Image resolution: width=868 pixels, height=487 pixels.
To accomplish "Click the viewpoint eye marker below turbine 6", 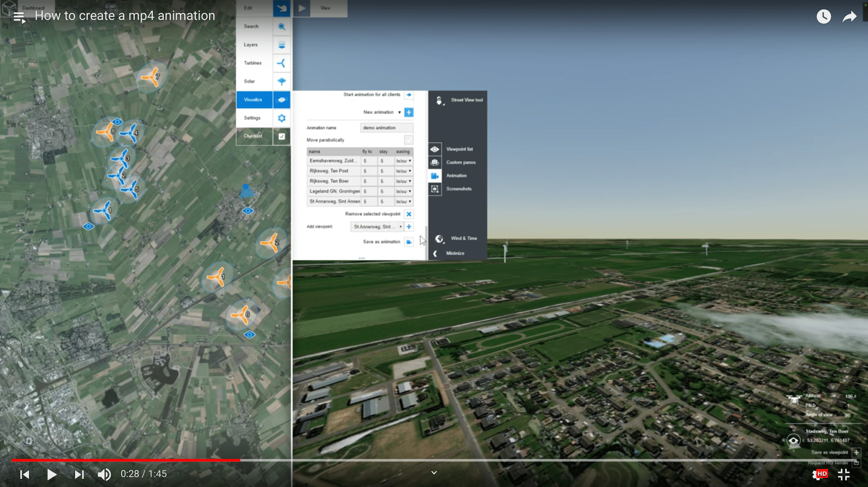I will [249, 335].
